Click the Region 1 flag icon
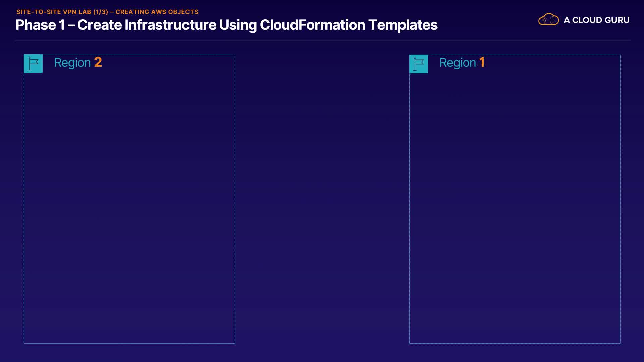 [x=419, y=64]
